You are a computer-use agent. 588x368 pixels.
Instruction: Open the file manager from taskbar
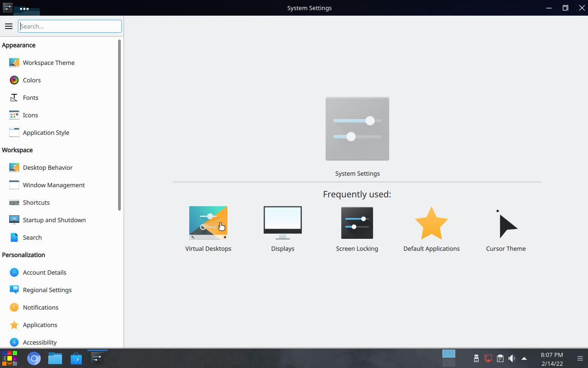point(55,358)
